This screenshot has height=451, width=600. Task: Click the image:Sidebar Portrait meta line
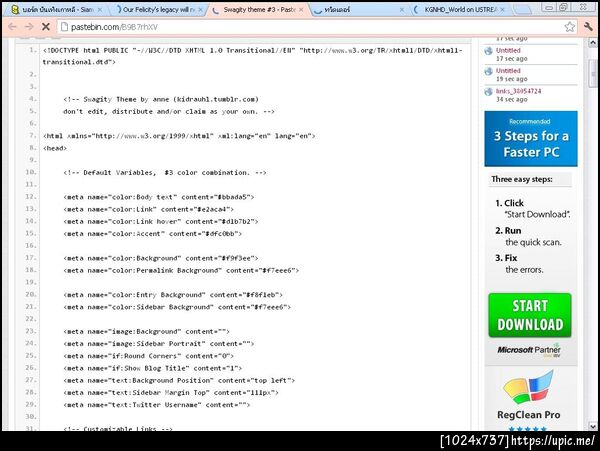[158, 344]
